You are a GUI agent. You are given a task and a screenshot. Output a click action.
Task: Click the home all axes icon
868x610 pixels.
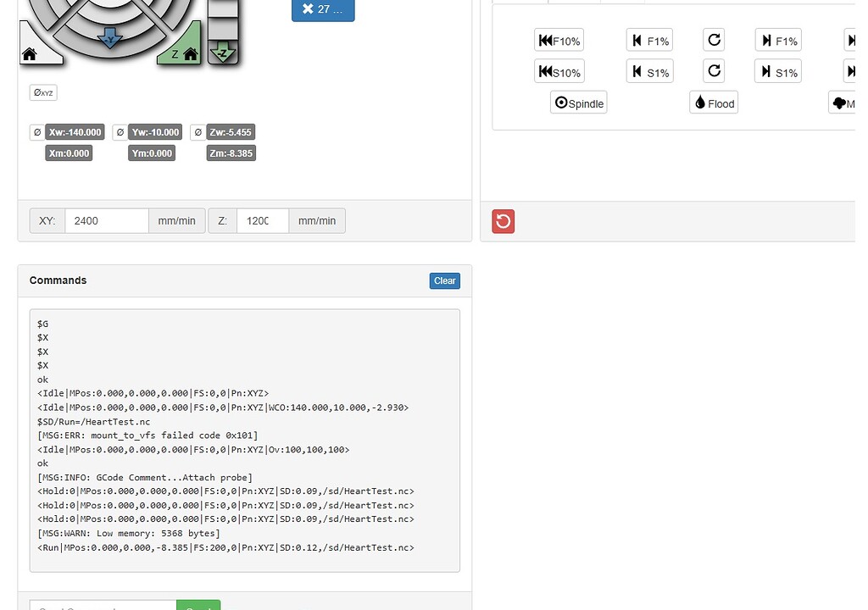(x=31, y=53)
